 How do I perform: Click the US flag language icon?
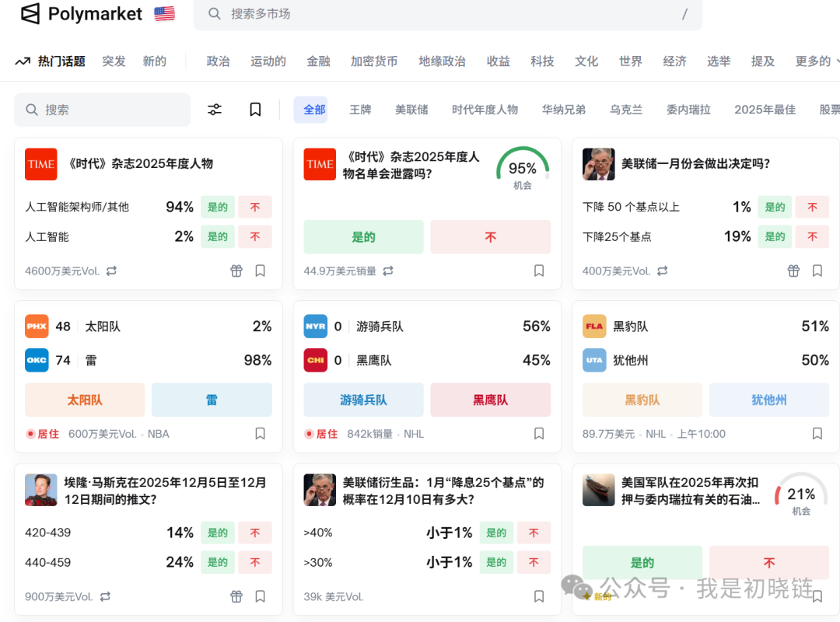click(x=164, y=12)
